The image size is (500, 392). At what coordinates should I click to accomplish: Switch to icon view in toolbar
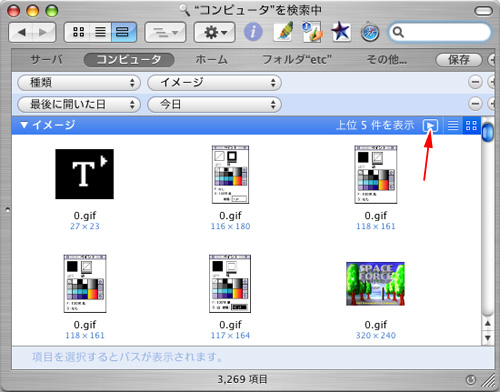coord(78,32)
